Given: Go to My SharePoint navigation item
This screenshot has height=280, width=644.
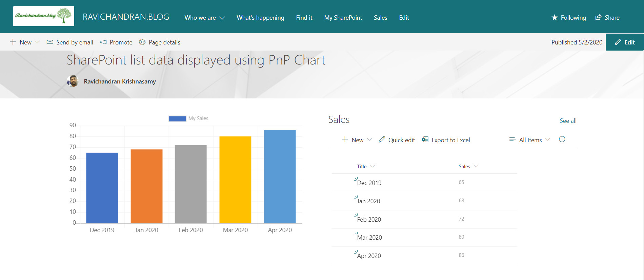Looking at the screenshot, I should tap(343, 18).
